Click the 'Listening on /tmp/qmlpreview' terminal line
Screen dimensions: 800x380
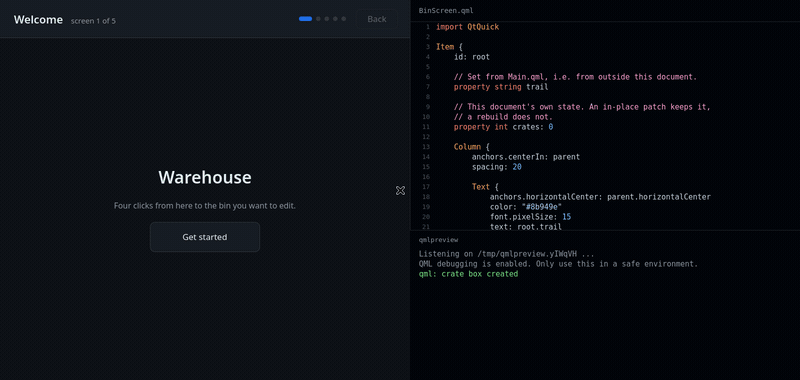click(506, 254)
